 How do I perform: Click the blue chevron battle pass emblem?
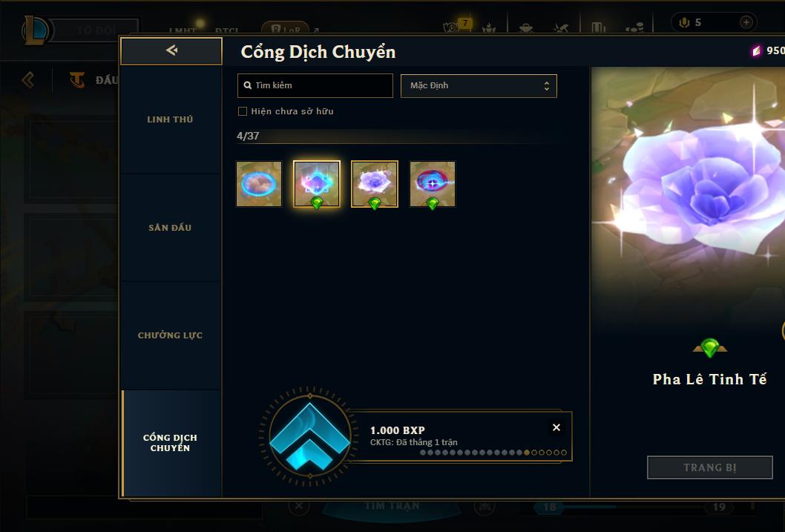310,436
